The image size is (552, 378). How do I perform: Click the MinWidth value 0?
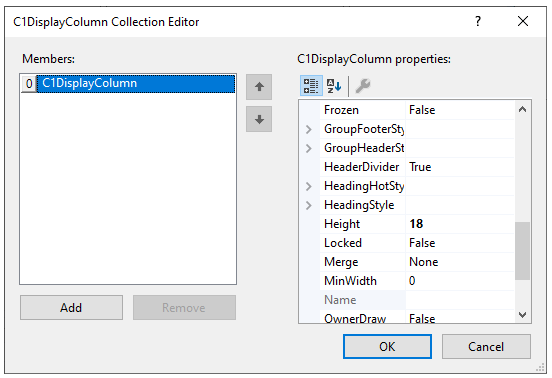(x=412, y=281)
